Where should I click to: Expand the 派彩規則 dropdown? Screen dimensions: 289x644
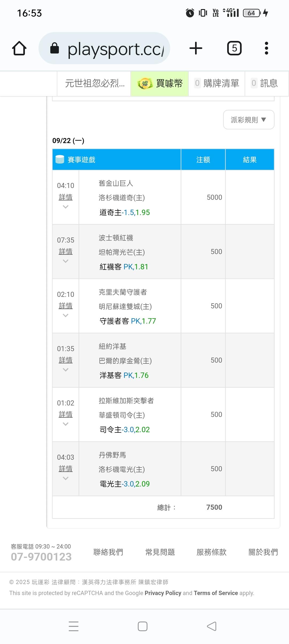(249, 120)
